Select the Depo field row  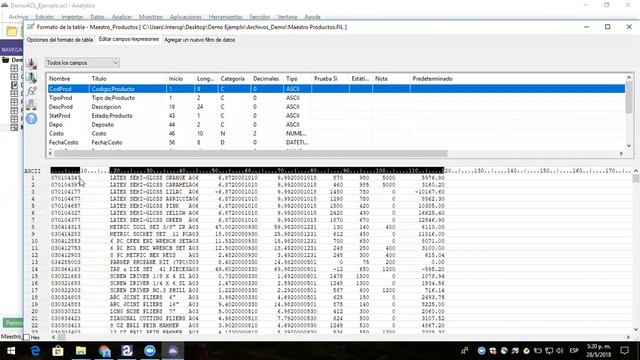[336, 125]
